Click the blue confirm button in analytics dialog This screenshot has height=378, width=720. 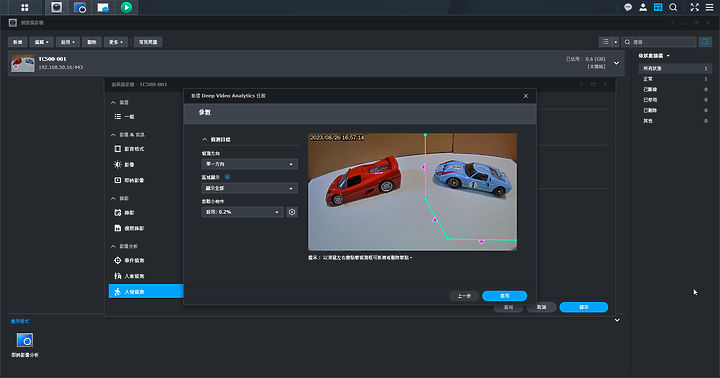click(504, 296)
